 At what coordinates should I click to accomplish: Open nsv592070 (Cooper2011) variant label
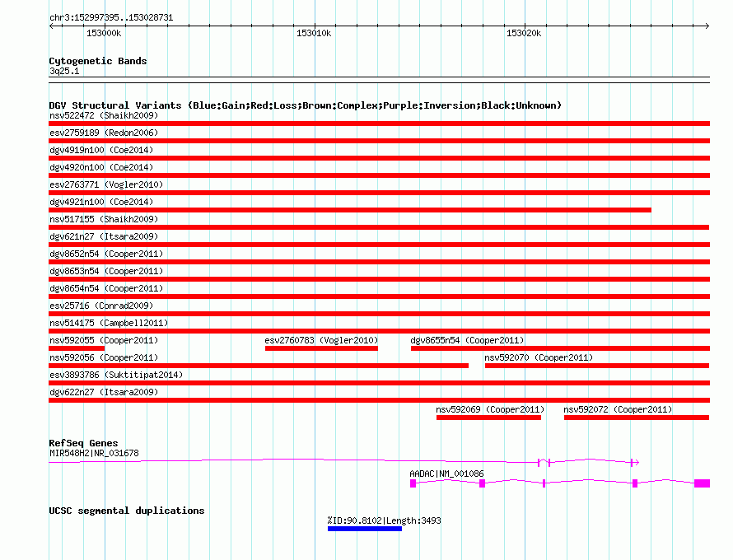coord(539,357)
